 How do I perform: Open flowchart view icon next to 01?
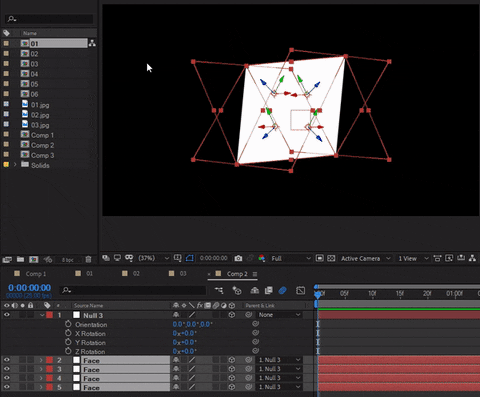pyautogui.click(x=92, y=43)
